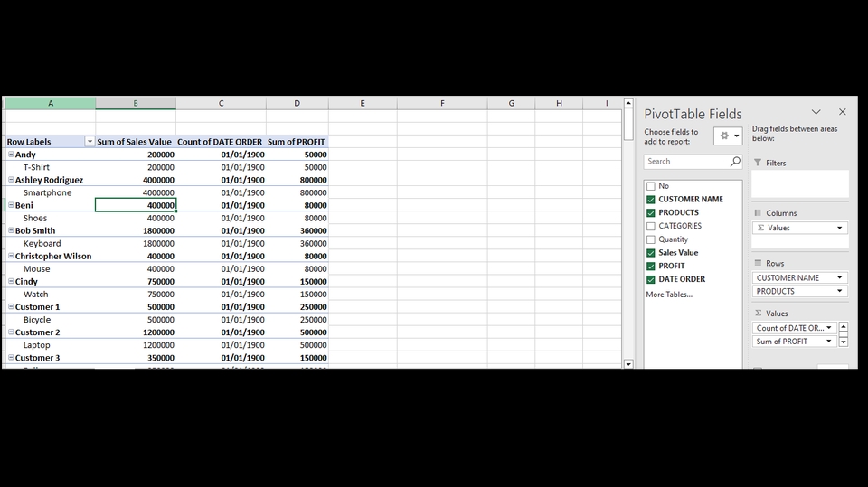Viewport: 868px width, 487px height.
Task: Select column A header
Action: click(x=51, y=103)
